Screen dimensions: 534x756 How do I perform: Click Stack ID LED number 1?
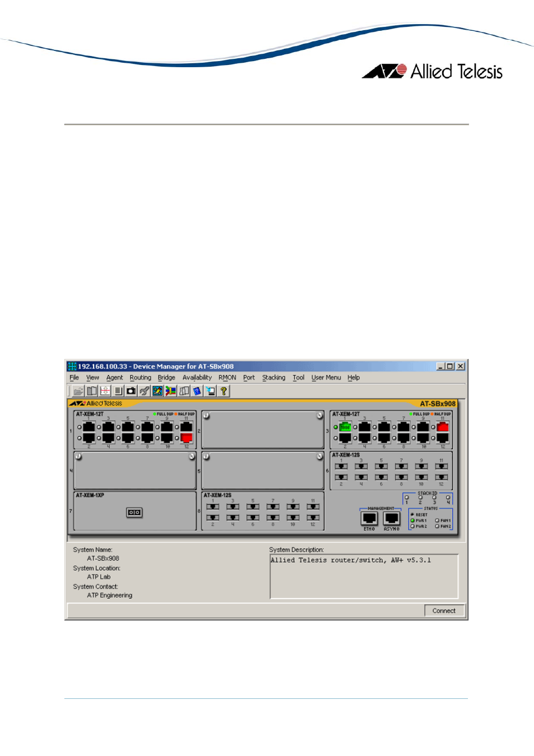click(x=406, y=497)
